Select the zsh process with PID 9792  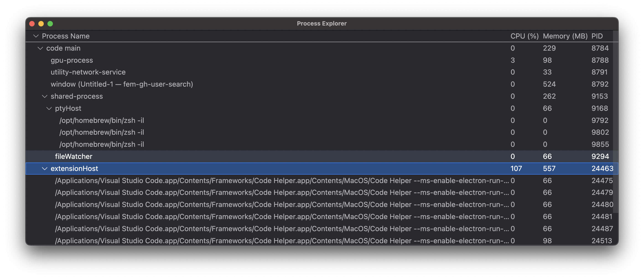[x=101, y=120]
